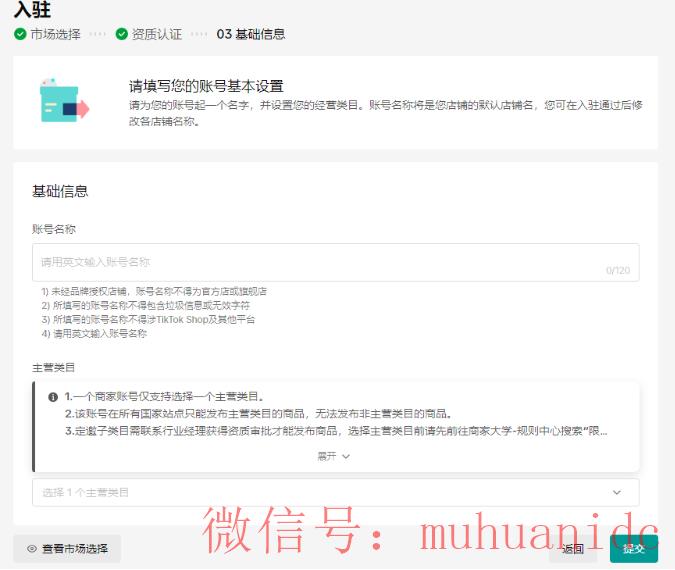Click the 入驻 page title
This screenshot has width=675, height=570.
click(x=32, y=9)
